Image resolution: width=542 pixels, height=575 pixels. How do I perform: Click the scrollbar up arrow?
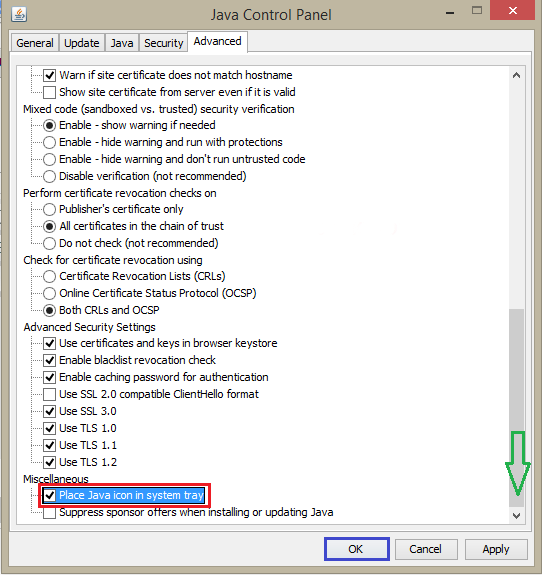(516, 76)
